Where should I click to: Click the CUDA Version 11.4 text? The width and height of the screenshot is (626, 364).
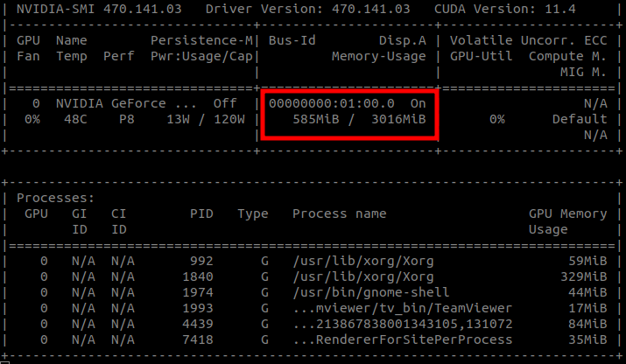coord(505,9)
